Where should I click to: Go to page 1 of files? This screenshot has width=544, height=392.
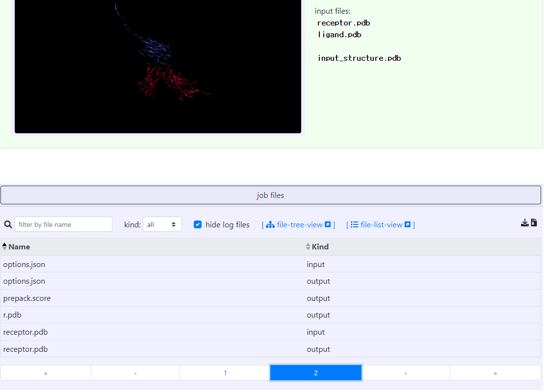click(225, 373)
